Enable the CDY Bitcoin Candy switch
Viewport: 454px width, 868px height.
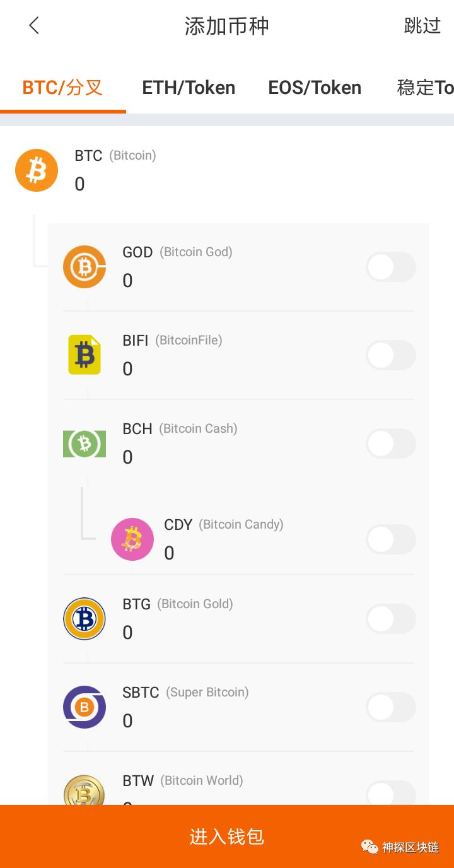point(391,539)
